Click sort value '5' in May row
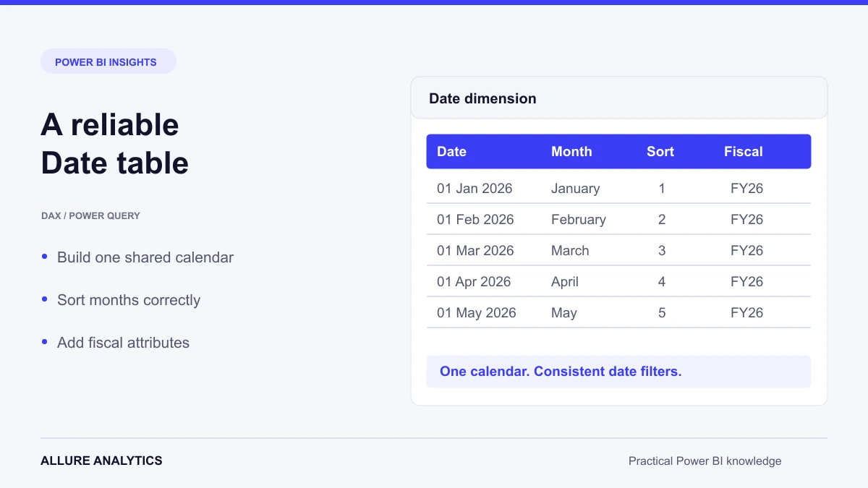This screenshot has height=488, width=868. 662,312
